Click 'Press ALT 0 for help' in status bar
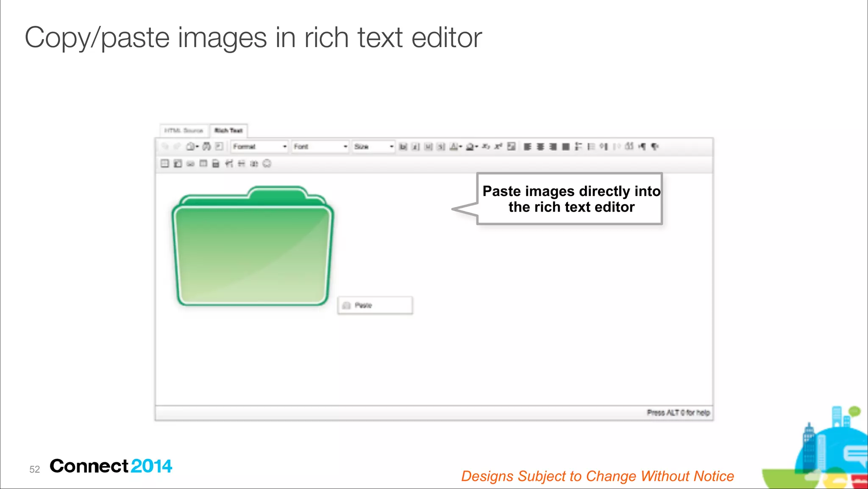 pyautogui.click(x=678, y=413)
